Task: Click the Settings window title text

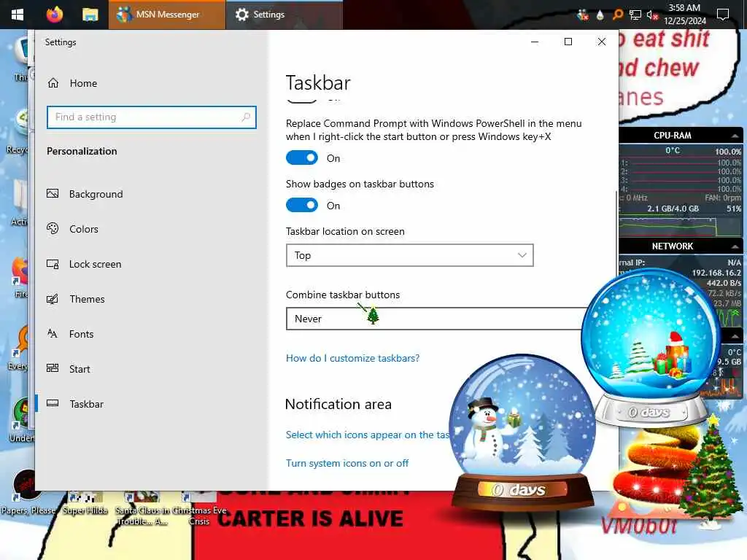Action: point(61,42)
